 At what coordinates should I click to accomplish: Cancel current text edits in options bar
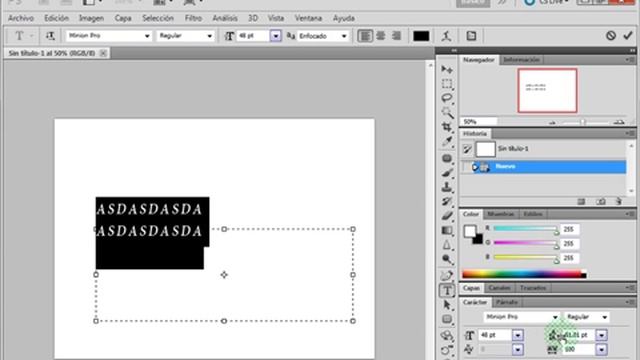(611, 36)
